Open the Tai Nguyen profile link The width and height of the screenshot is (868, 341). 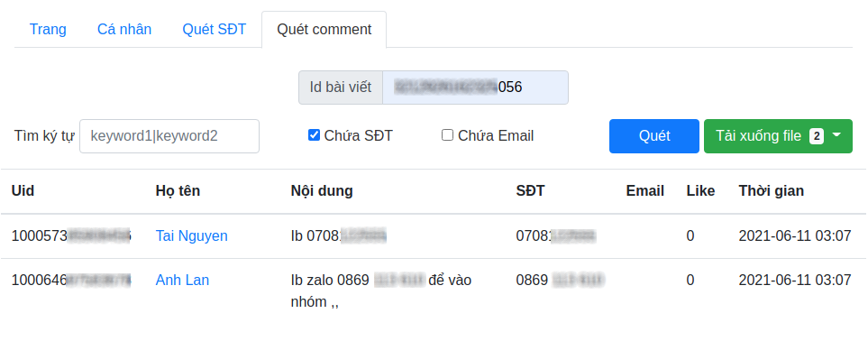pyautogui.click(x=191, y=236)
